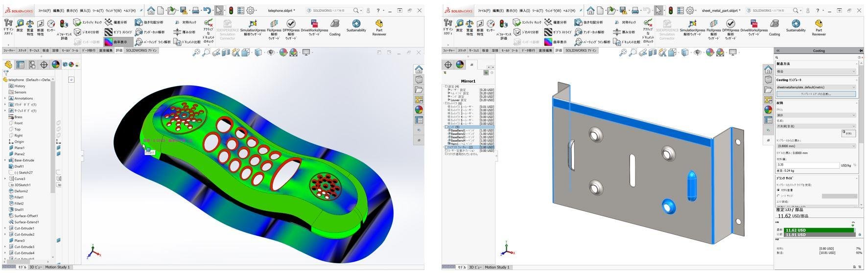The height and width of the screenshot is (273, 868).
Task: Click the Undo arrow in the telephone window
Action: point(207,10)
